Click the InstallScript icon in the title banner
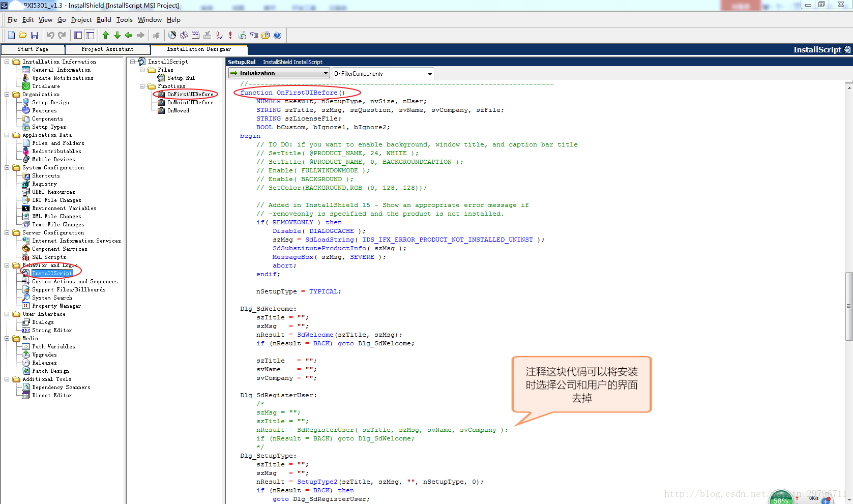 tap(847, 49)
